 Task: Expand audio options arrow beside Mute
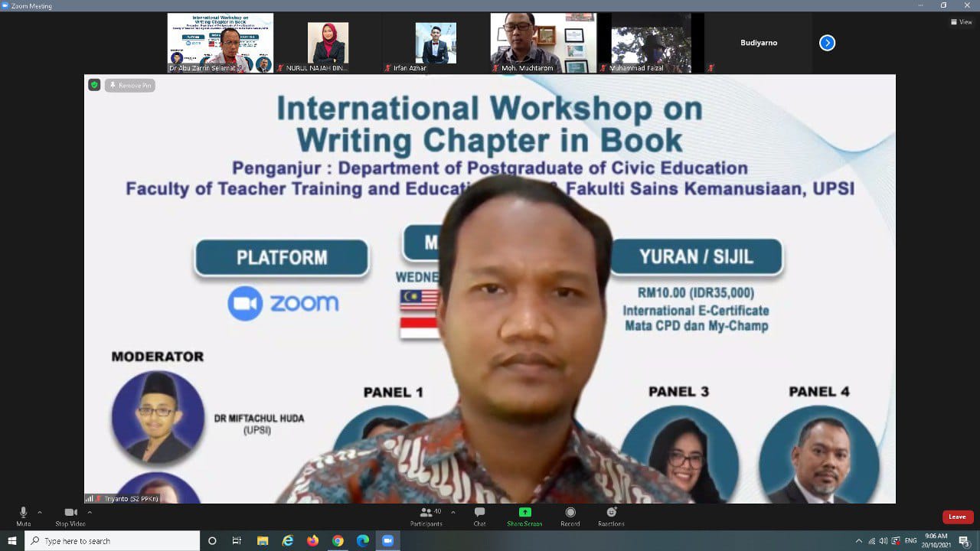(x=40, y=512)
